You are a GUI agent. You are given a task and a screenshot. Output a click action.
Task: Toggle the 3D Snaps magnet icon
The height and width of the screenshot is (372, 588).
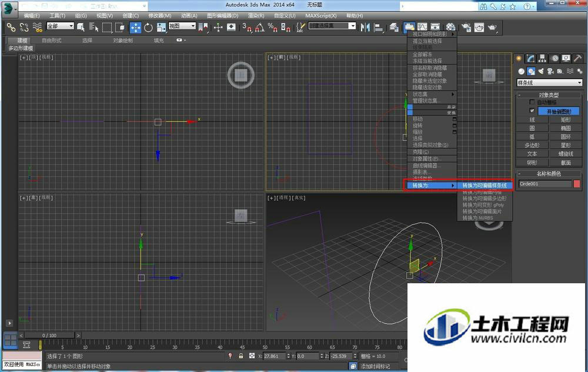pyautogui.click(x=246, y=28)
